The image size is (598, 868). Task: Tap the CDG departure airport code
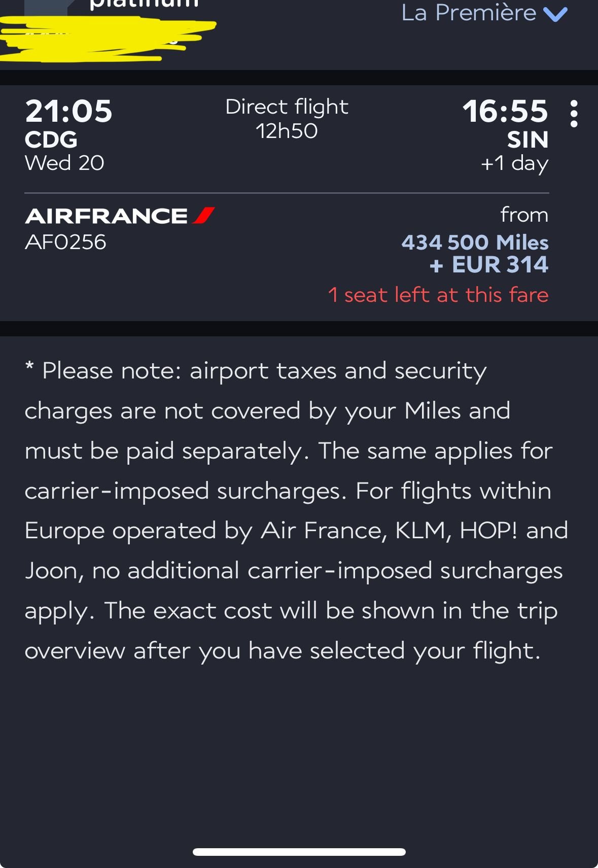(51, 140)
